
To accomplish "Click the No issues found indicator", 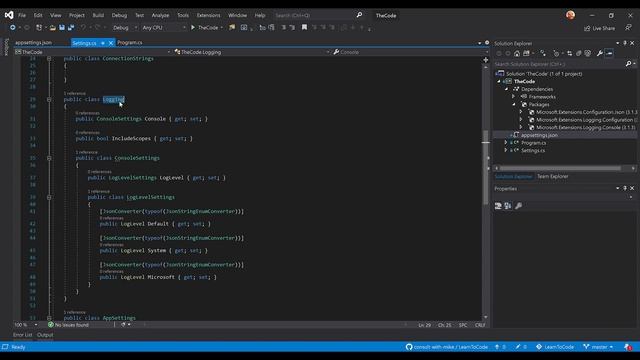I will coord(68,325).
